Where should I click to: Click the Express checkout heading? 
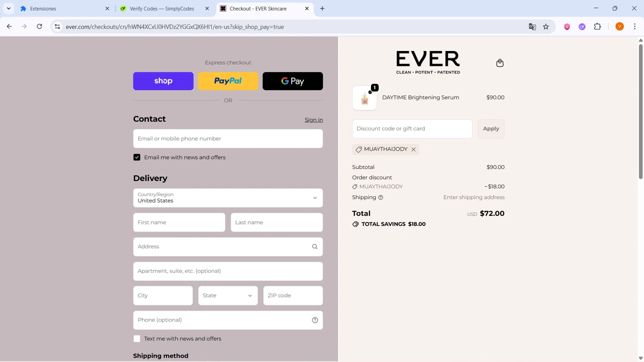(228, 63)
